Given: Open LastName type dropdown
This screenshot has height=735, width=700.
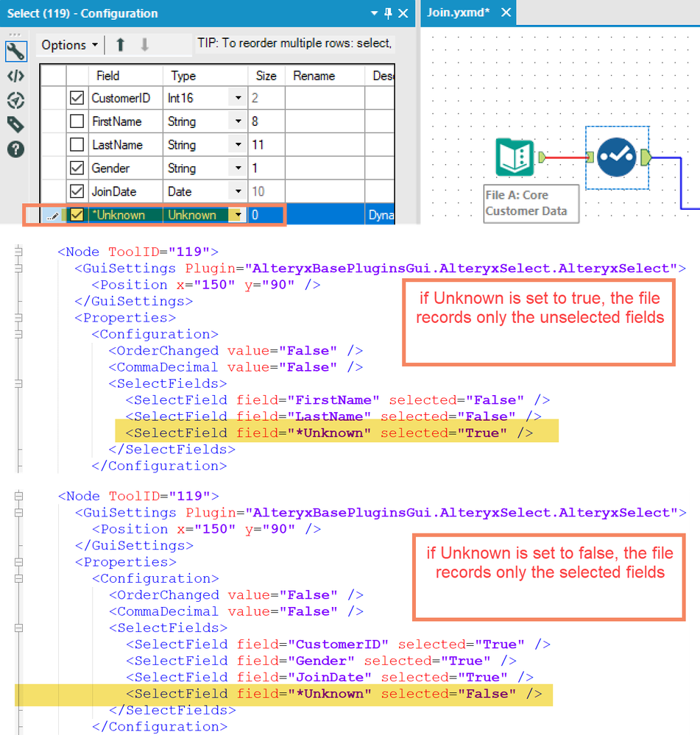Looking at the screenshot, I should pyautogui.click(x=238, y=144).
